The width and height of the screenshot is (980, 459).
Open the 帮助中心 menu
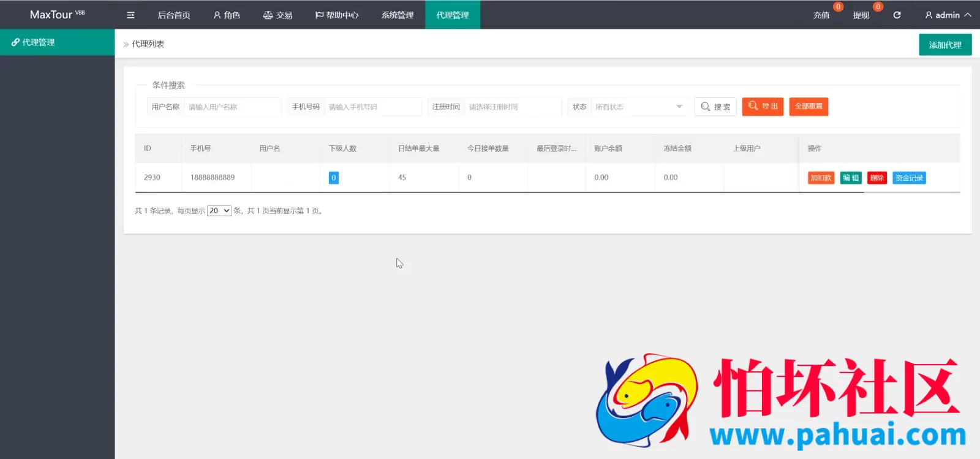pos(337,15)
